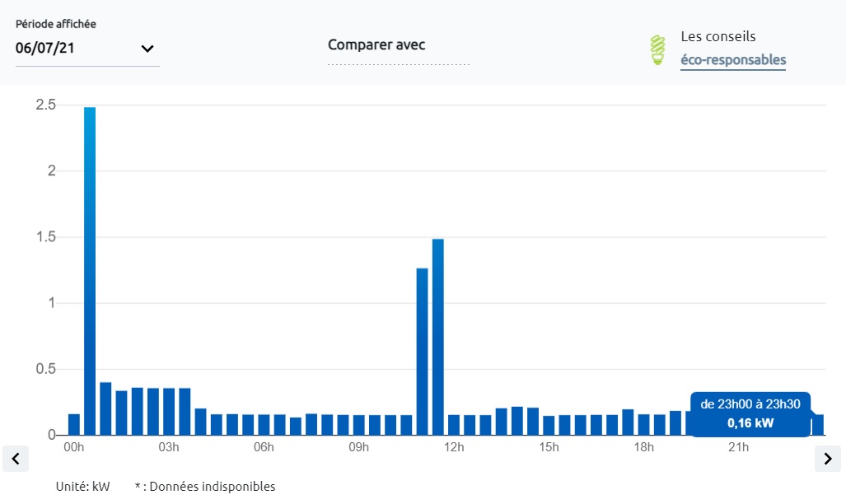846x504 pixels.
Task: Click the 18h label on time axis
Action: pos(643,447)
